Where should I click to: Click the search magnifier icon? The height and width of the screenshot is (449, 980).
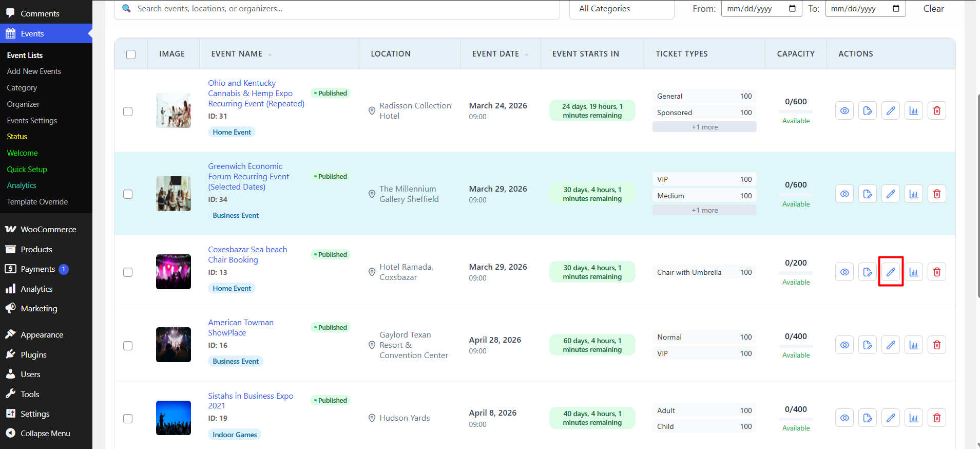126,9
